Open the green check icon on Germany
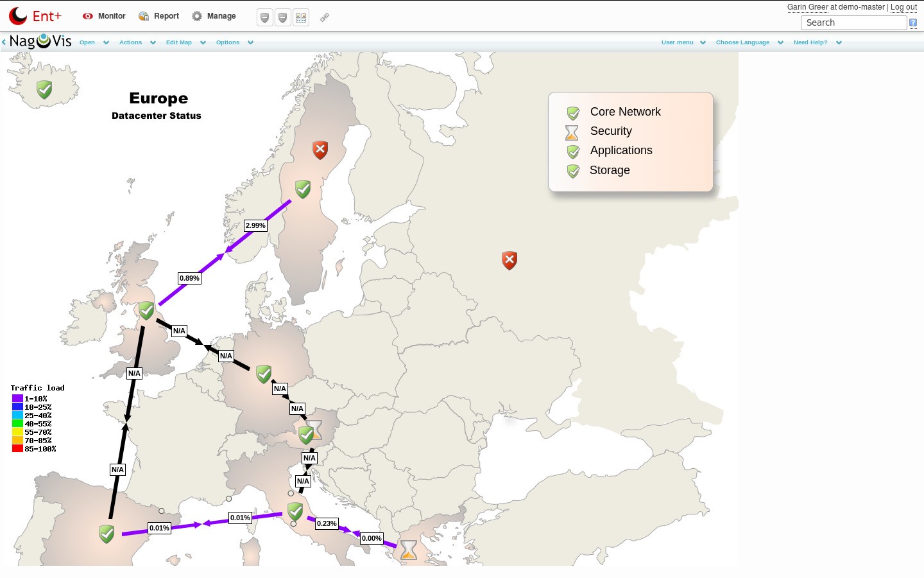 tap(264, 374)
